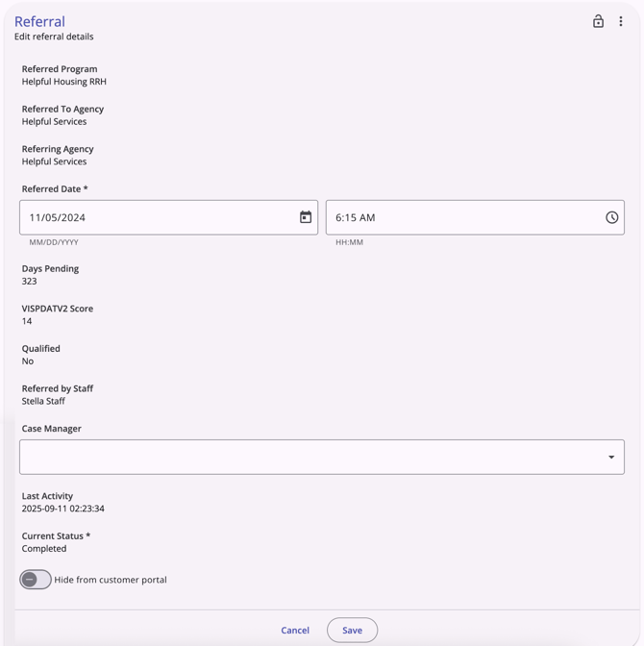Click the Days Pending value 323
The width and height of the screenshot is (644, 646).
click(30, 282)
